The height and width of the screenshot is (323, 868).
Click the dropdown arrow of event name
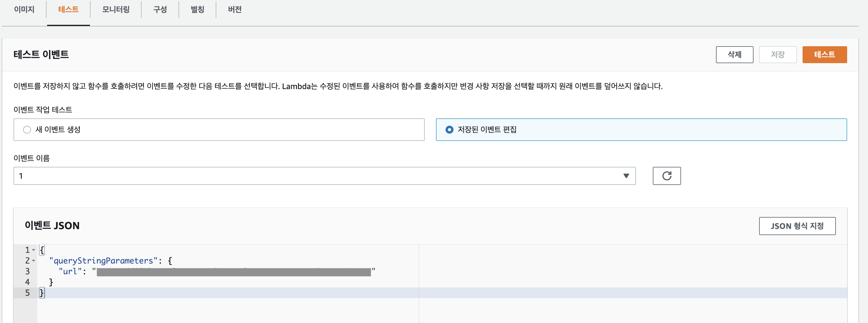tap(626, 176)
